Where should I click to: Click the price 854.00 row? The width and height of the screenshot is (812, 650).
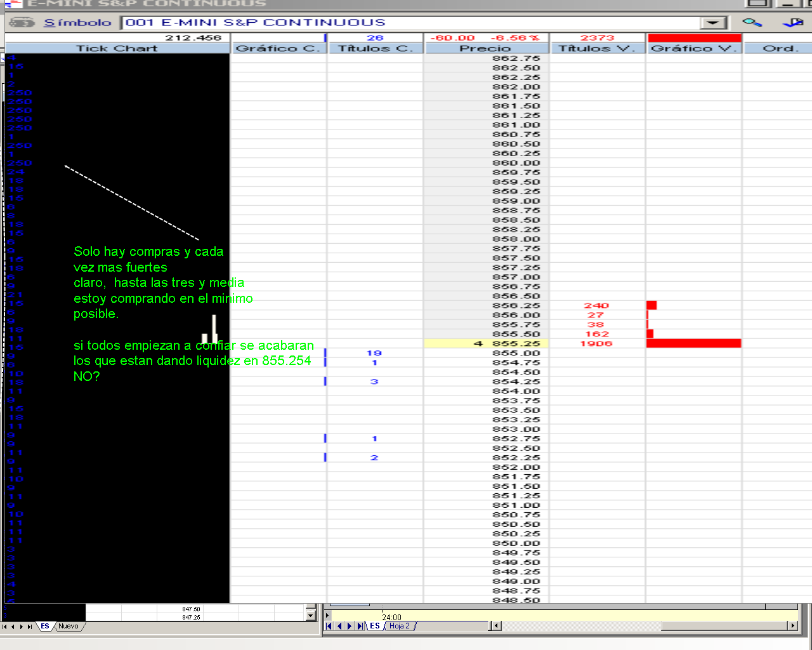point(516,391)
